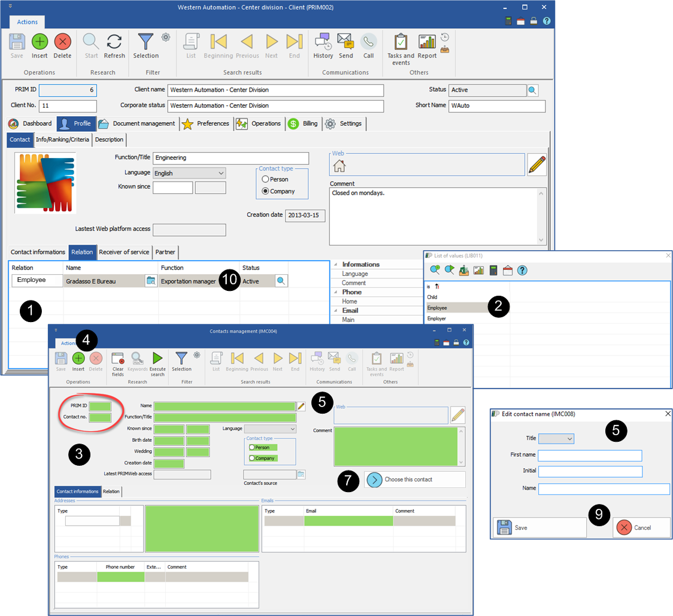The width and height of the screenshot is (673, 616).
Task: Select Employer in the List of values
Action: [x=436, y=318]
